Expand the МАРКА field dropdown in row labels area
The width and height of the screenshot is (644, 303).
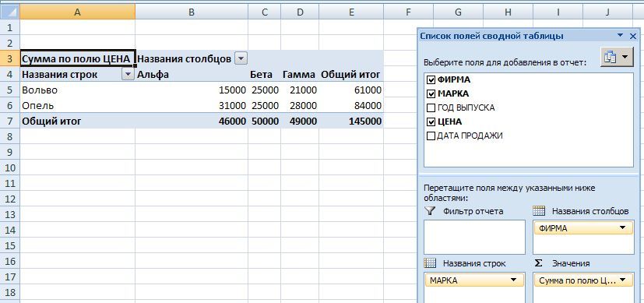[513, 280]
